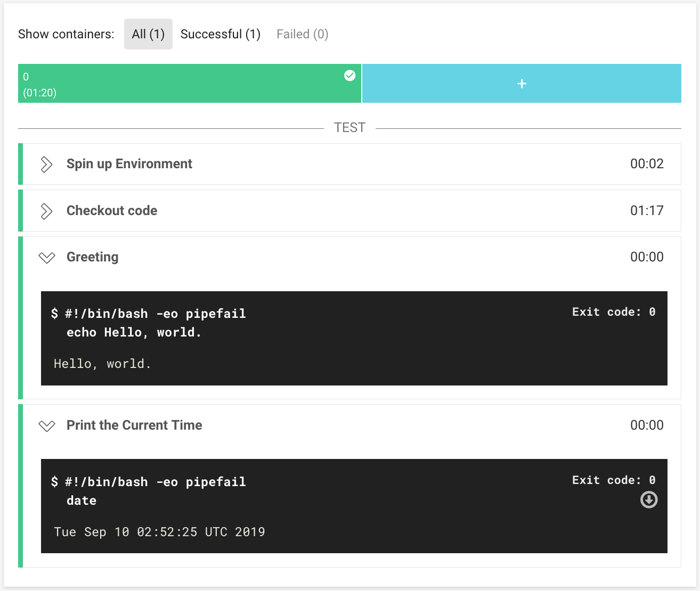The width and height of the screenshot is (700, 591).
Task: Click the date output timestamp line
Action: [x=159, y=532]
